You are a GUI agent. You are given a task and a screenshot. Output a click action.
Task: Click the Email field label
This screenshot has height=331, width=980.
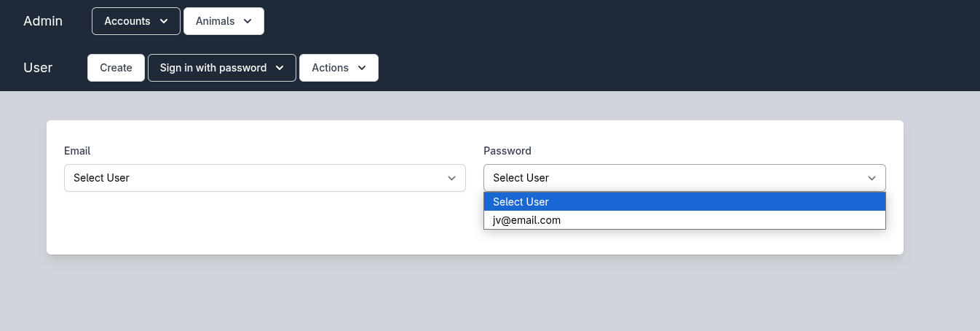point(77,151)
